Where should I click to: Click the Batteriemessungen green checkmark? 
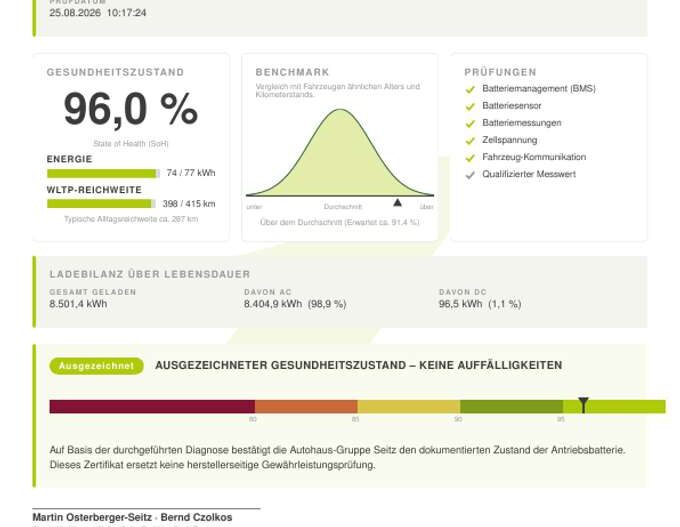coord(470,124)
